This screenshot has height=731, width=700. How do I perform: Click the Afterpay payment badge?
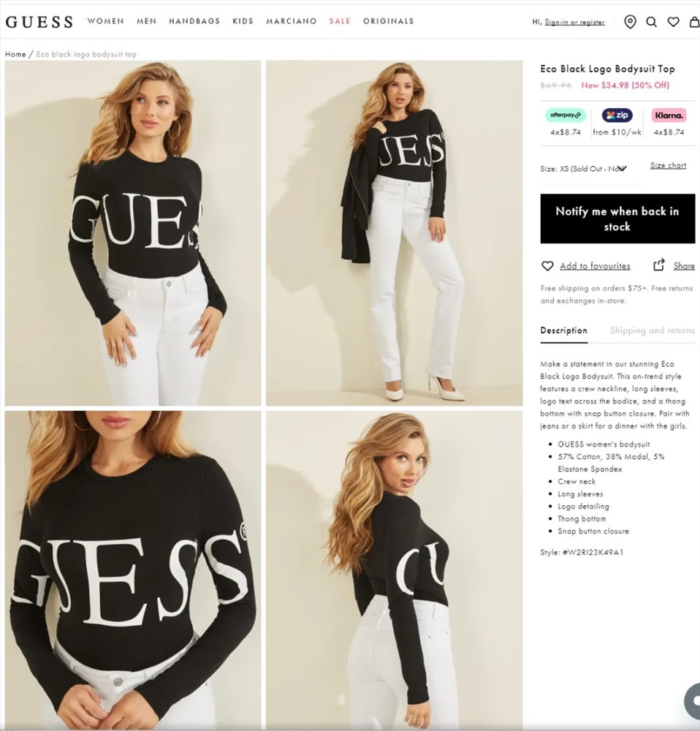566,115
